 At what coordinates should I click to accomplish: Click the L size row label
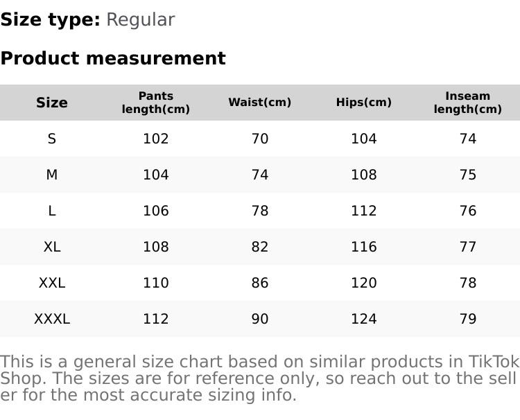52,211
